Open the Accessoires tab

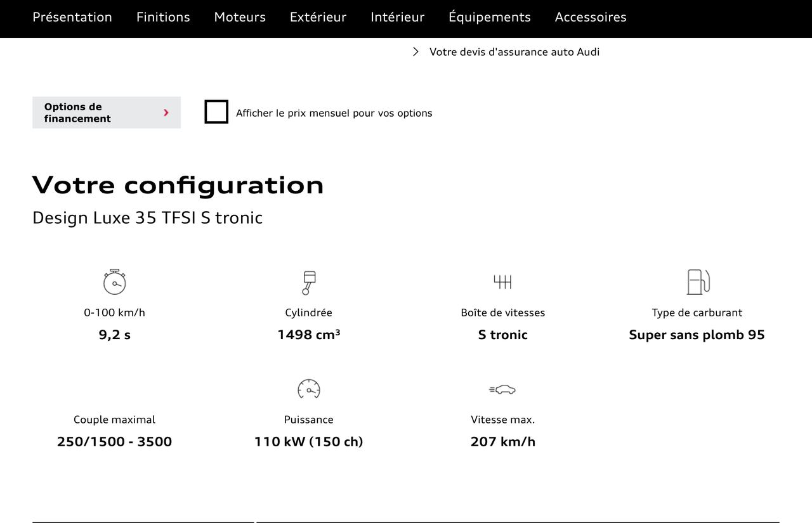pos(590,17)
